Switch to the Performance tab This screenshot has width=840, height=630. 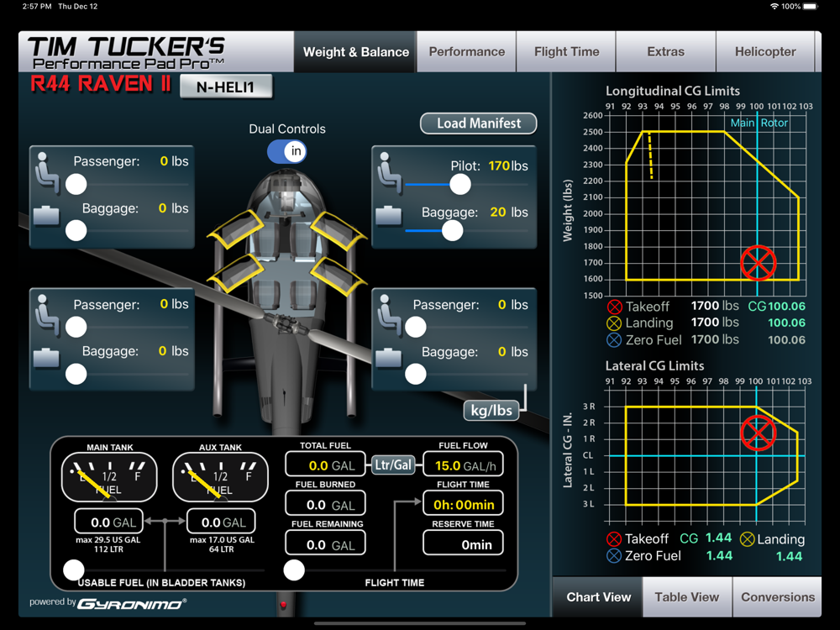point(466,52)
